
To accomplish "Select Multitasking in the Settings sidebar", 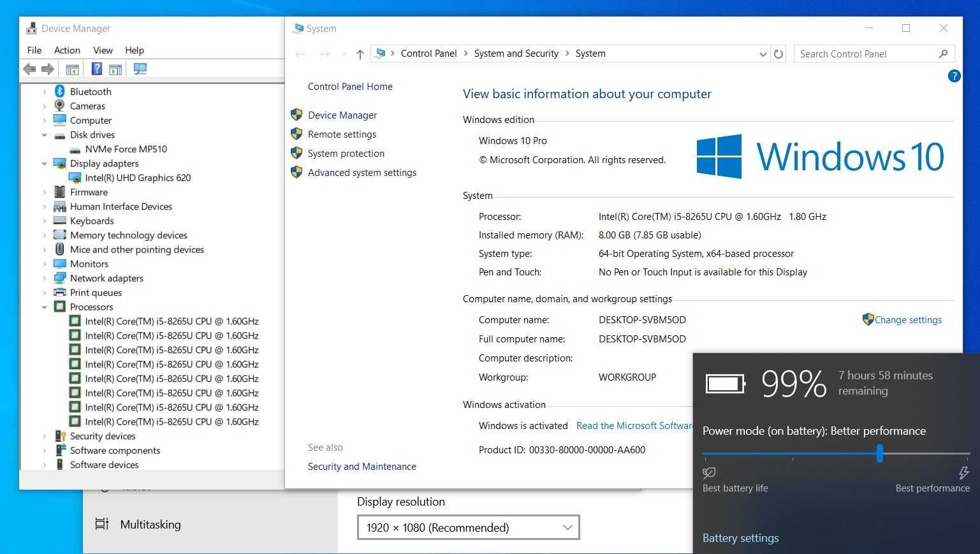I will (x=150, y=524).
